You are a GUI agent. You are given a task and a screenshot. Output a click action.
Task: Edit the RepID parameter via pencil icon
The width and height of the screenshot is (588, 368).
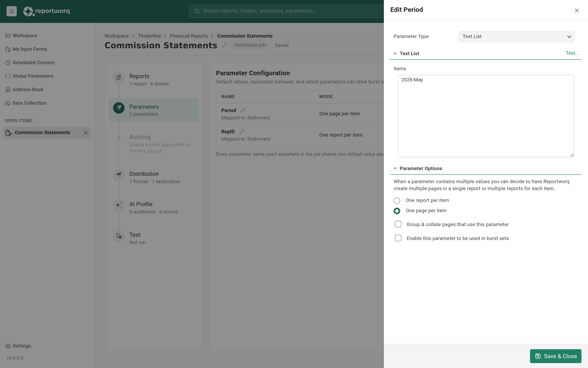click(x=242, y=131)
